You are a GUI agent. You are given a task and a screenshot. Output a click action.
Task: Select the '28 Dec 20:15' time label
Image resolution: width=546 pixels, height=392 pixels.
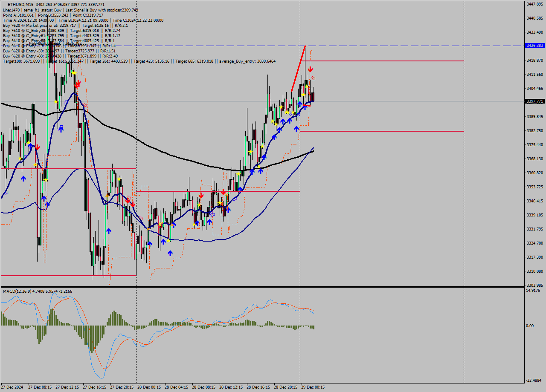[286, 387]
